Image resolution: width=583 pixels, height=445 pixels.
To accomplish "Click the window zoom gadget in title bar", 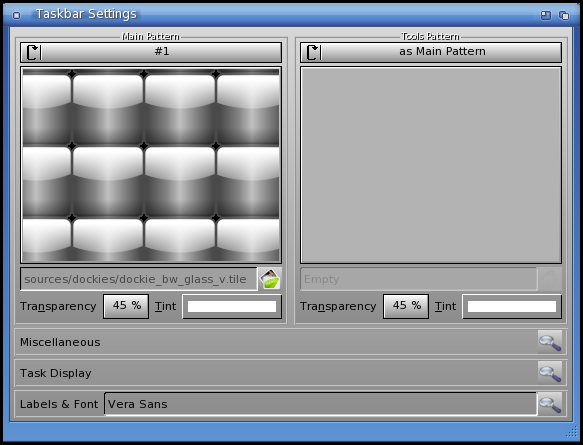I will 545,15.
